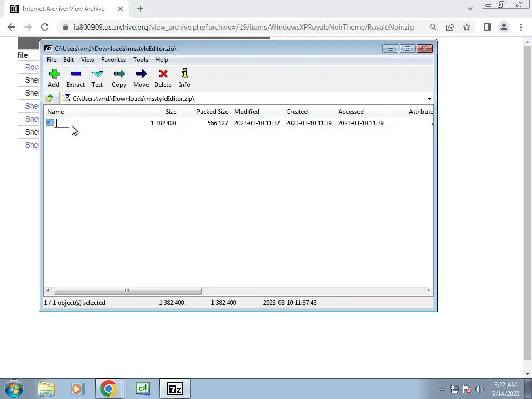Click the modified date 2023-03-10 11:37
Screen dimensions: 532x399
[257, 123]
